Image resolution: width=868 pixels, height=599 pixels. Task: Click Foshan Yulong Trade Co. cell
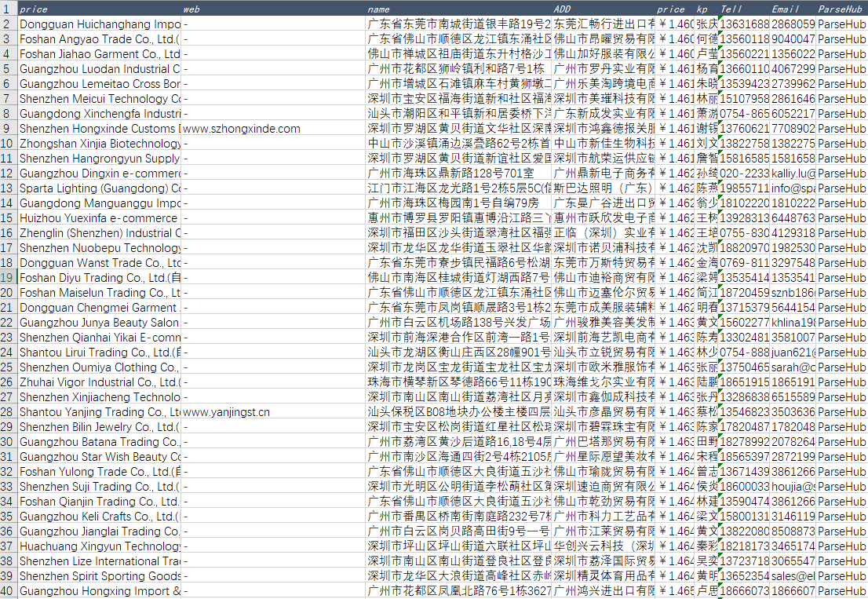[x=100, y=472]
